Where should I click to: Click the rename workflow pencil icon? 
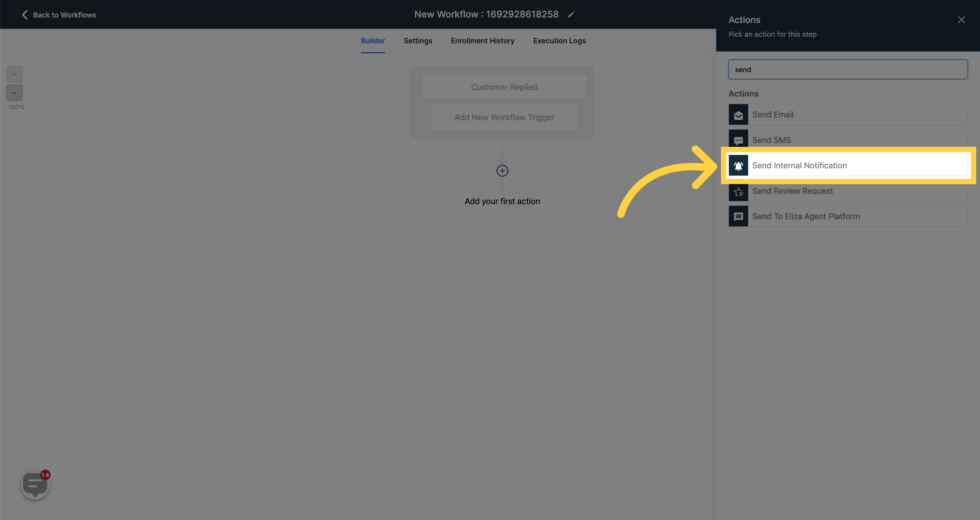tap(571, 14)
